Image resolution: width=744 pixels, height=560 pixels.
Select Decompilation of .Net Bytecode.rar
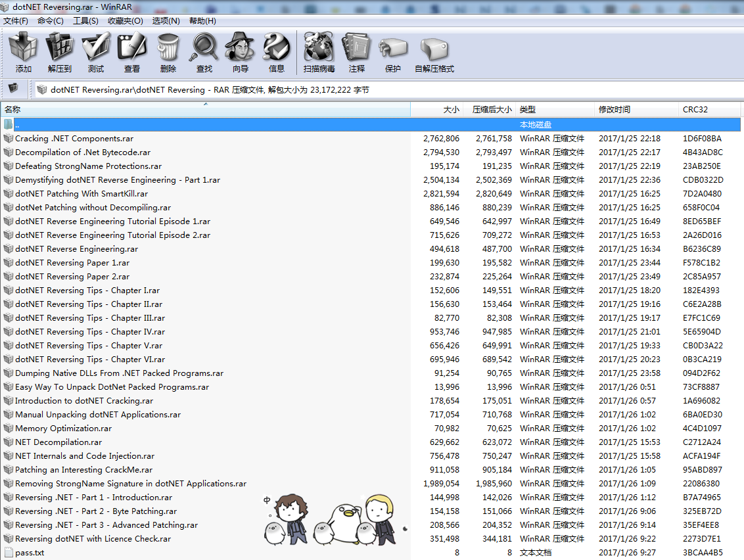[83, 152]
